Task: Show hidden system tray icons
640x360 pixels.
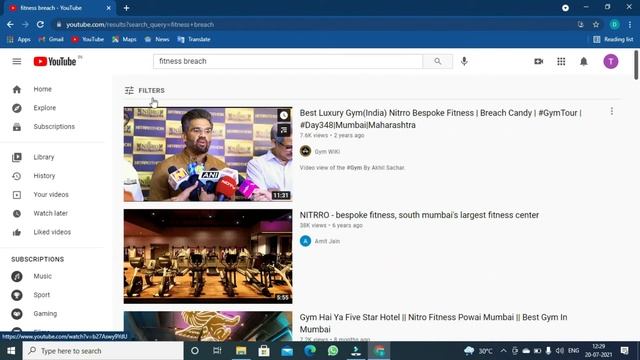Action: [503, 351]
